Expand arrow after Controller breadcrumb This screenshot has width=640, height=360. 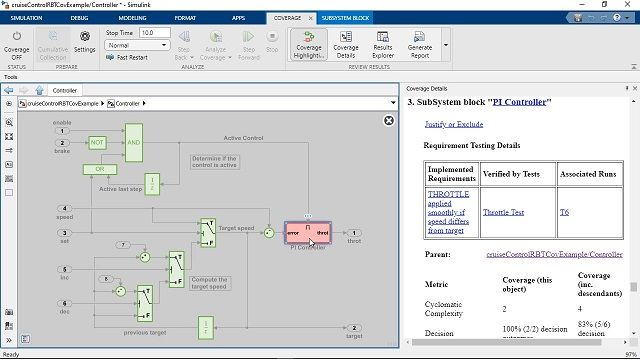[144, 104]
